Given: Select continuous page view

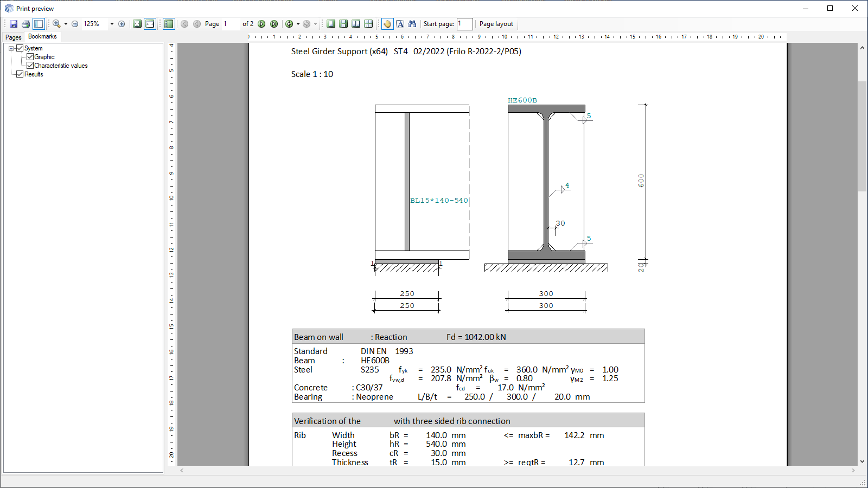Looking at the screenshot, I should [x=343, y=24].
